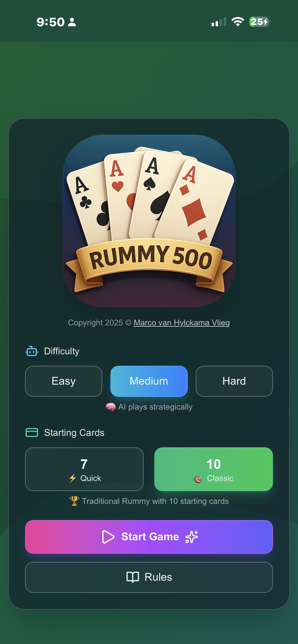The image size is (298, 644).
Task: Tap the battery indicator in status bar
Action: click(260, 22)
